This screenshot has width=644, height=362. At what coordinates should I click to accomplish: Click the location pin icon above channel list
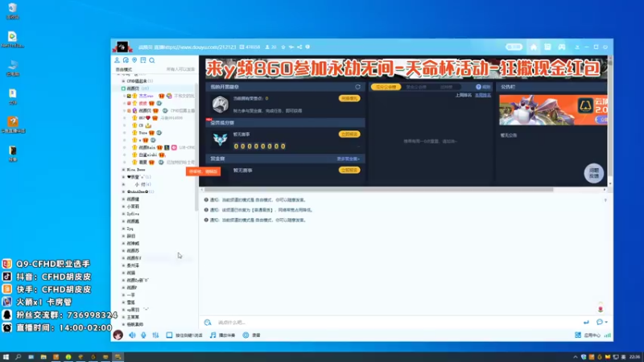[134, 60]
